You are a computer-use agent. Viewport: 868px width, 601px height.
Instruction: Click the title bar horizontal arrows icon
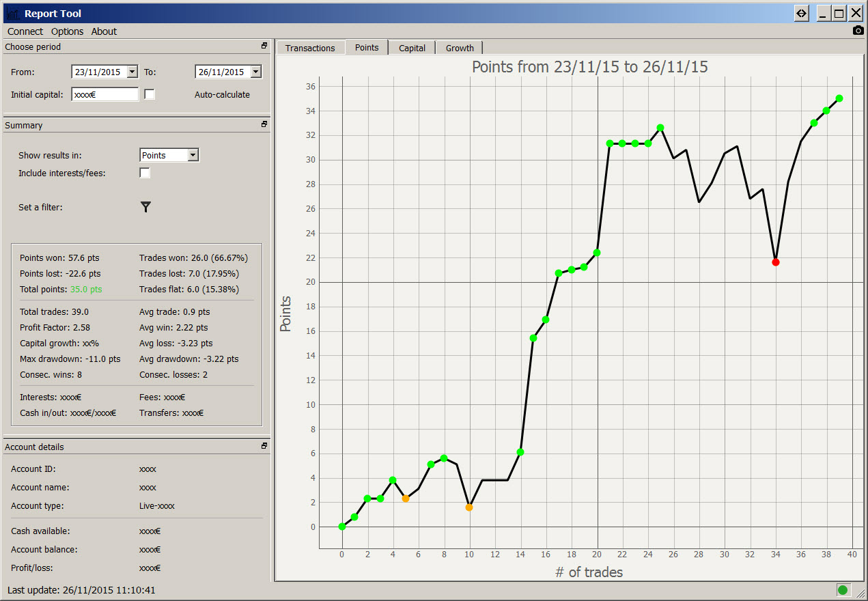pyautogui.click(x=802, y=13)
